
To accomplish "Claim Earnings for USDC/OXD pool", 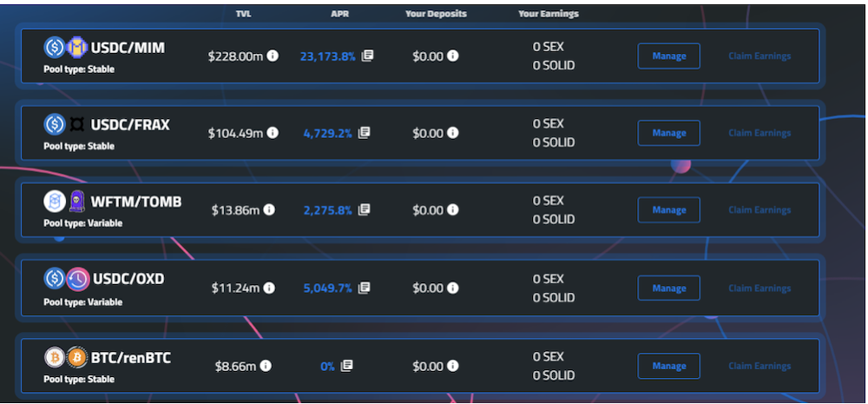I will coord(759,288).
